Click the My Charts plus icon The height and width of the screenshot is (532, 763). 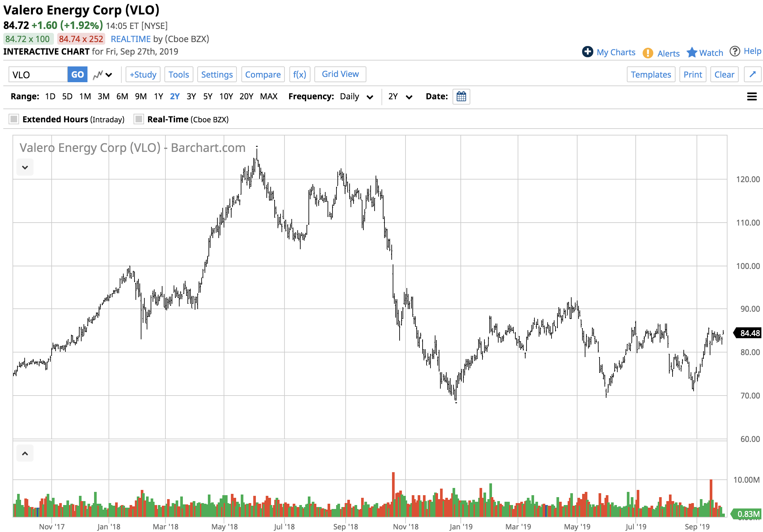pyautogui.click(x=587, y=52)
